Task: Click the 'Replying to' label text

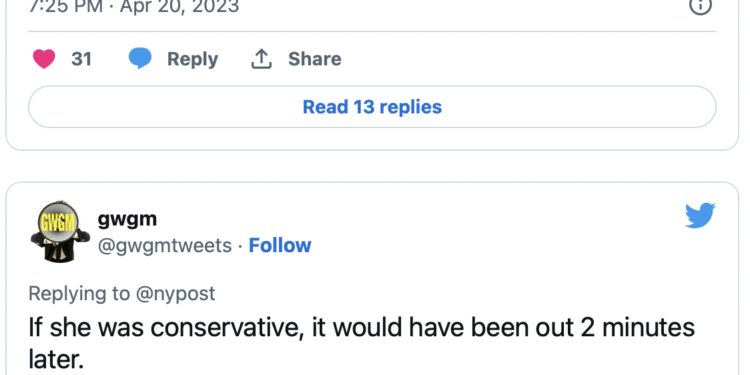Action: pyautogui.click(x=79, y=293)
